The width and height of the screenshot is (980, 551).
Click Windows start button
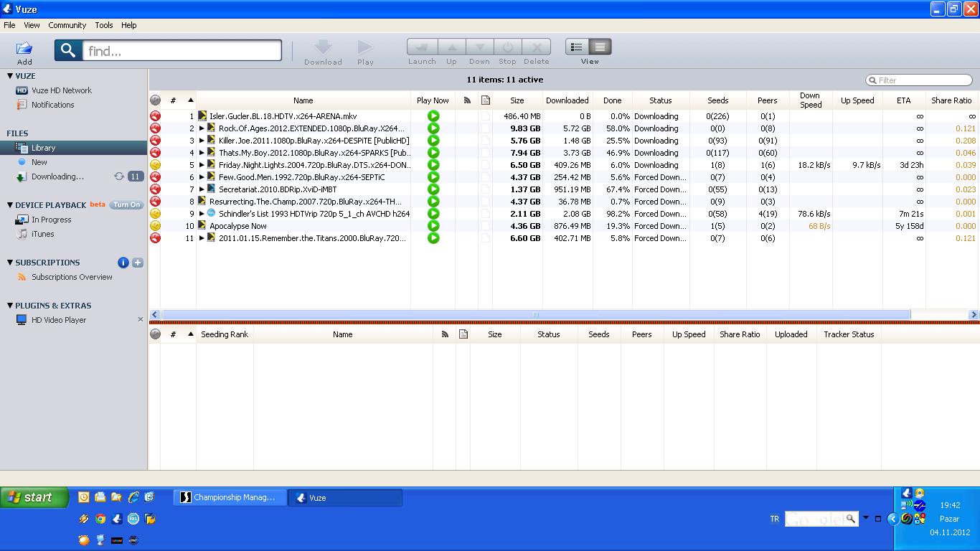(x=34, y=496)
